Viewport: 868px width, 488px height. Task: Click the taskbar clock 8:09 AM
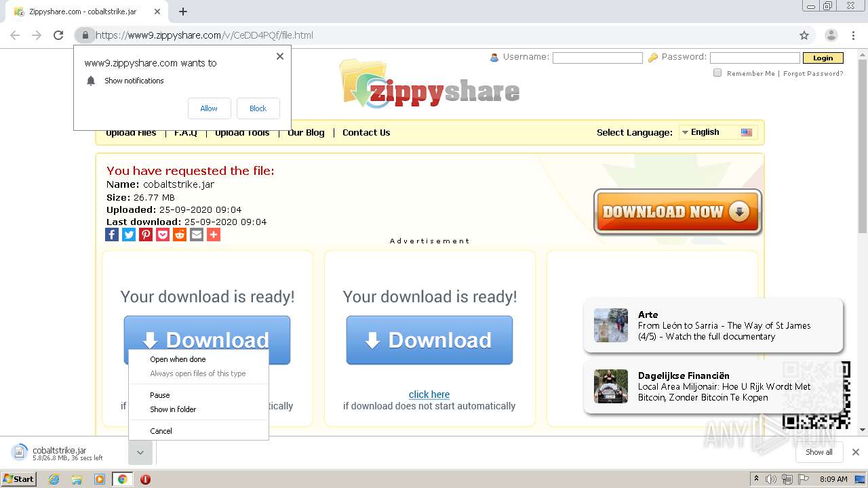[833, 479]
